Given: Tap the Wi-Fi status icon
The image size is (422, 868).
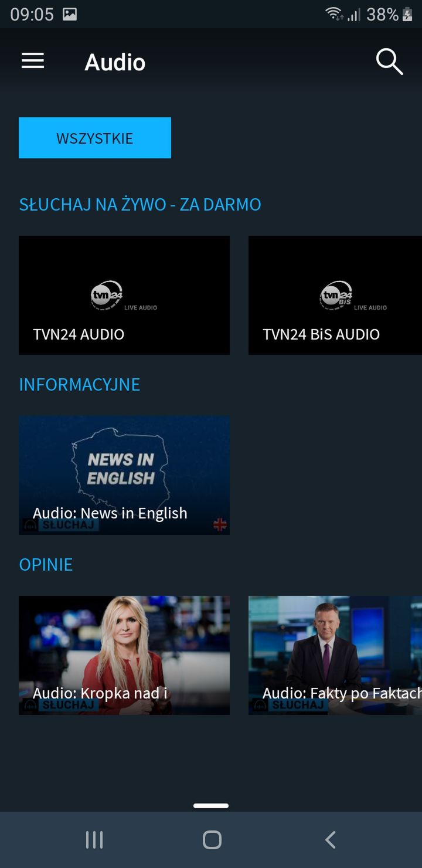Looking at the screenshot, I should pyautogui.click(x=334, y=14).
